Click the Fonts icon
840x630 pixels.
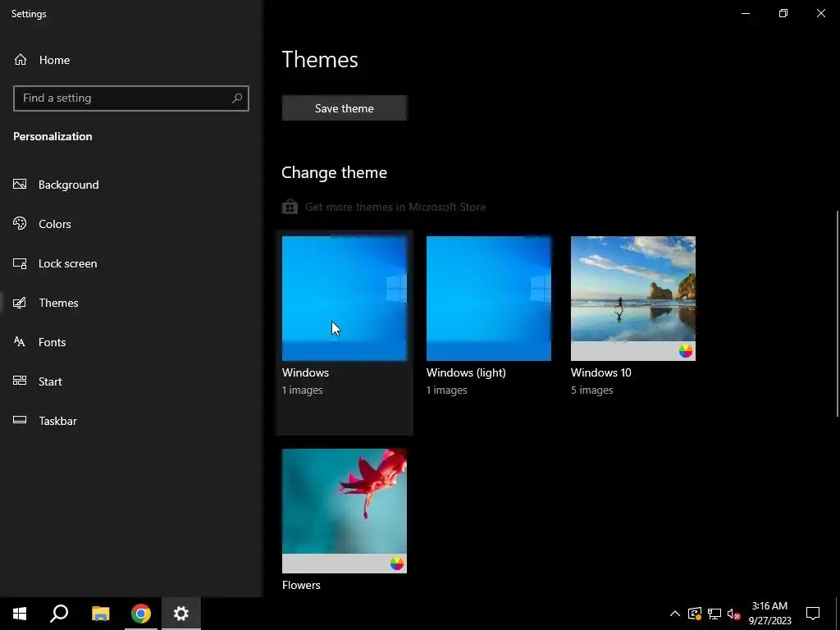pos(20,342)
